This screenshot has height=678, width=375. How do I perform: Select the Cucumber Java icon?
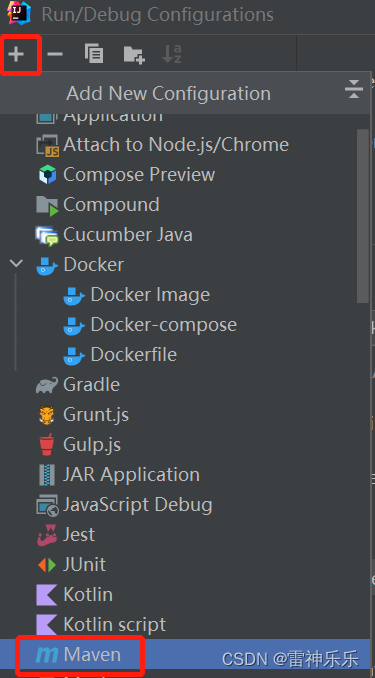47,235
